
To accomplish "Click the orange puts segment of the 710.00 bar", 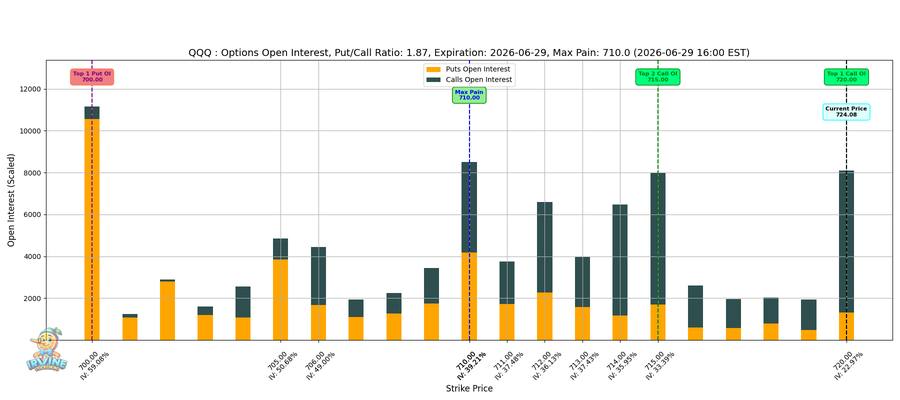I will (x=469, y=296).
